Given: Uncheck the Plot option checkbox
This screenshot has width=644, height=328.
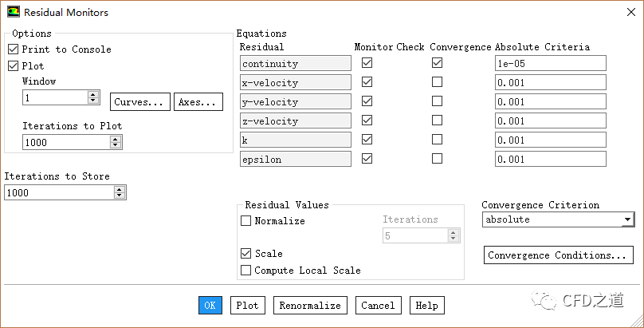Looking at the screenshot, I should click(x=14, y=66).
